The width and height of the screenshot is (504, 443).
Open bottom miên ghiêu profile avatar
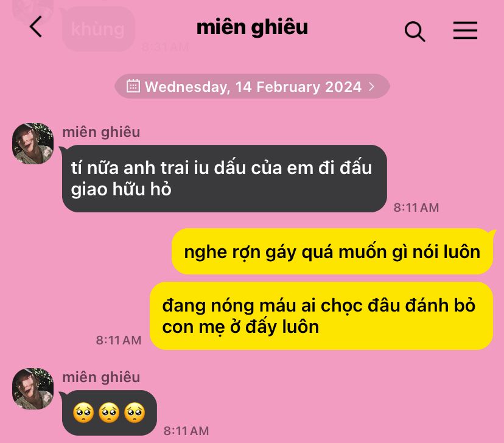pos(33,388)
